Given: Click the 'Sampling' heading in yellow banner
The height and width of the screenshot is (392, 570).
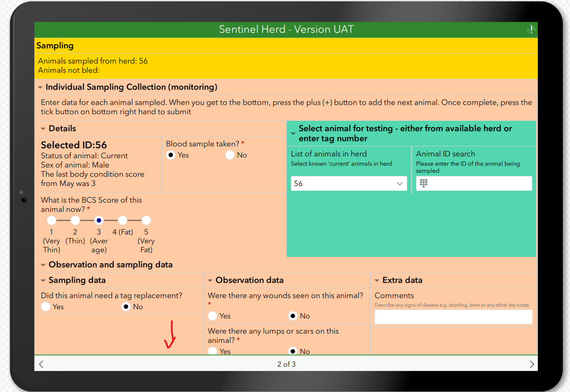Looking at the screenshot, I should tap(55, 45).
